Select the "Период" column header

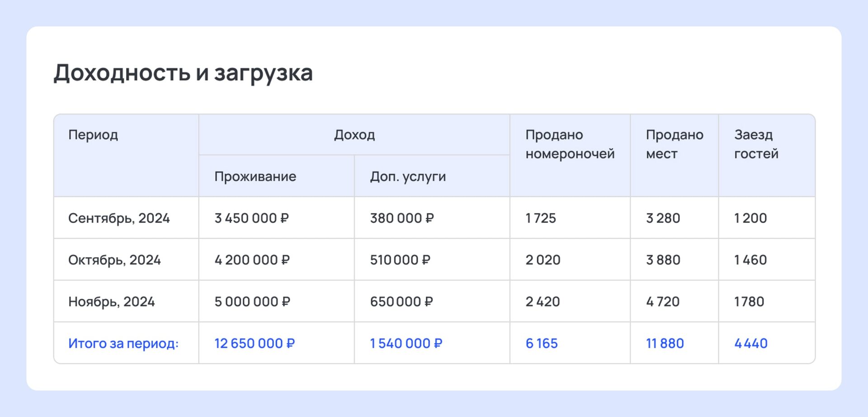pos(93,135)
